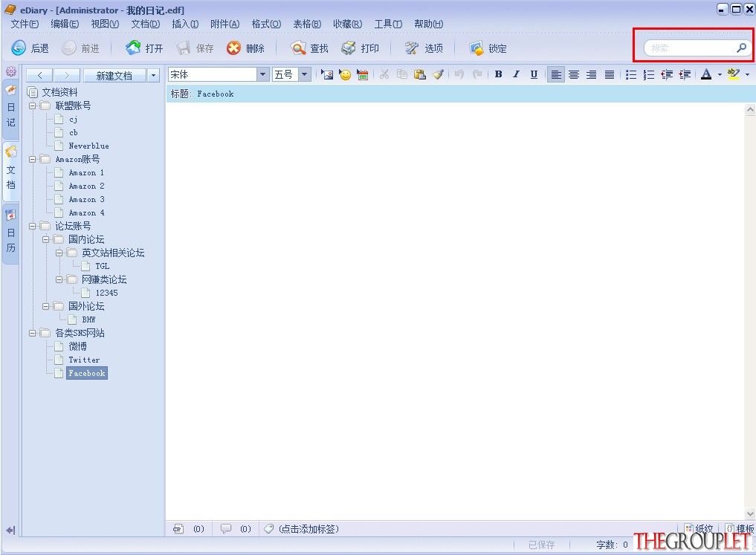Screen dimensions: 756x555
Task: Apply the text highlight color
Action: [734, 74]
